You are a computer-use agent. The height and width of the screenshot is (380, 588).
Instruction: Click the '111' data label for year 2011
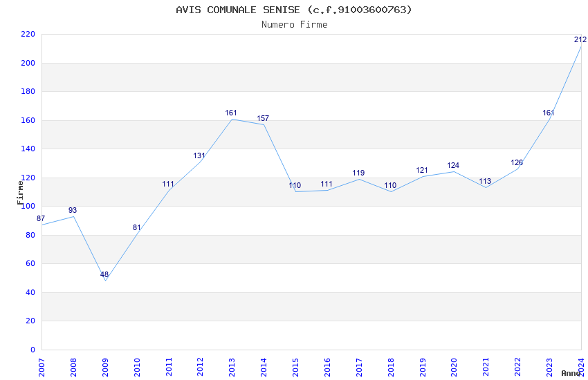click(x=168, y=184)
